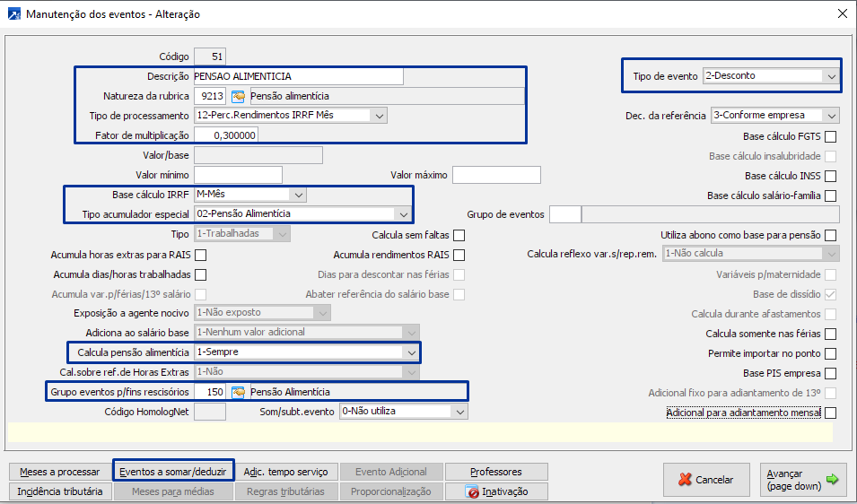857x504 pixels.
Task: Click Valor máximo input field
Action: click(496, 175)
